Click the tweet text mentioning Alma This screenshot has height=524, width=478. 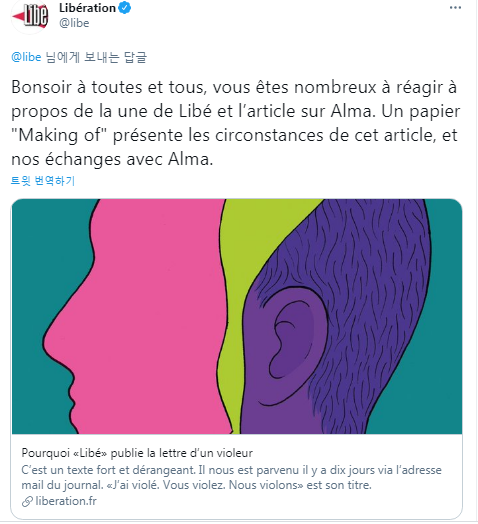pyautogui.click(x=235, y=123)
